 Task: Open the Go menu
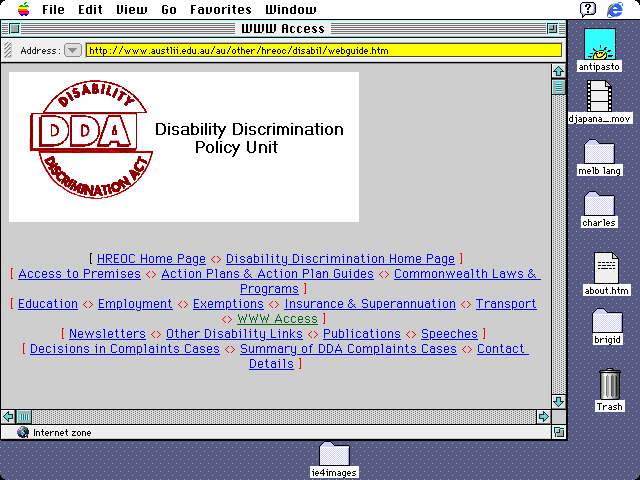coord(169,9)
